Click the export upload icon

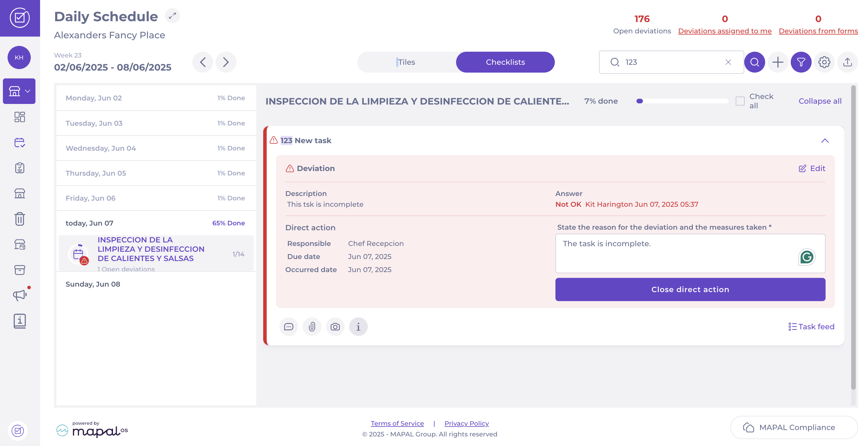847,62
